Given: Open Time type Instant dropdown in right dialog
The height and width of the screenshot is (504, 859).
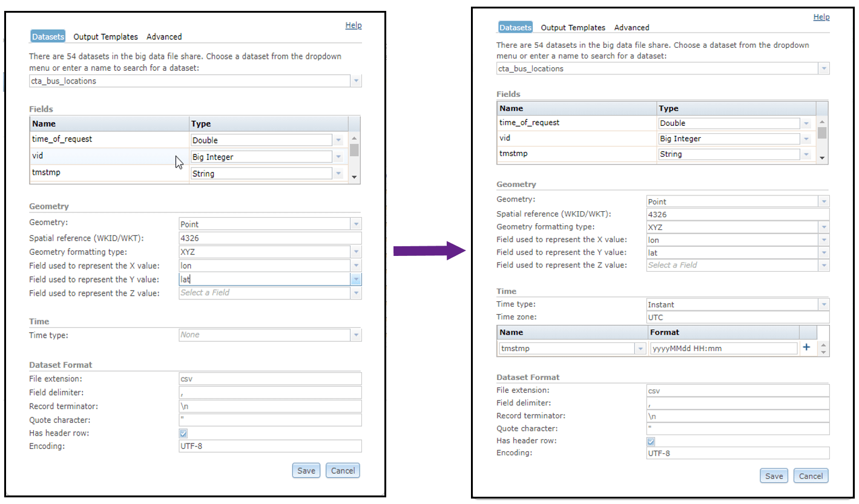Looking at the screenshot, I should tap(823, 304).
